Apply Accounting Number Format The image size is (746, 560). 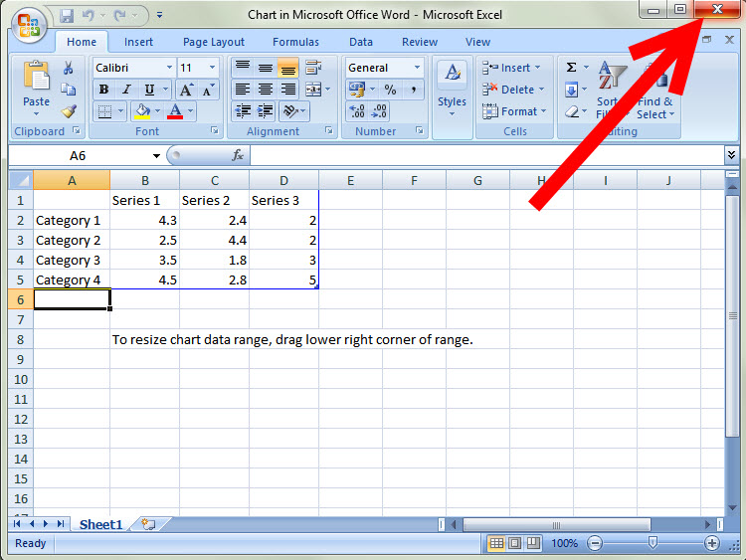point(357,90)
